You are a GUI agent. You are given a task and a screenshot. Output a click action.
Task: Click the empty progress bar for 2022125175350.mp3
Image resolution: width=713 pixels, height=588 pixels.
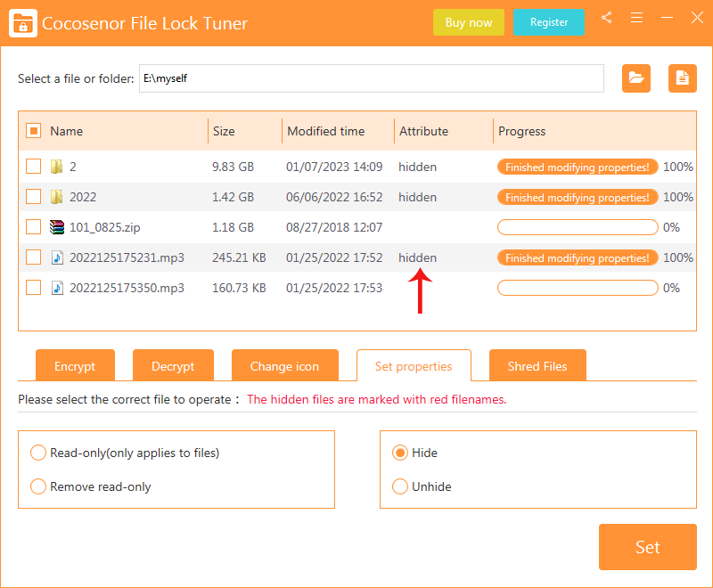[x=578, y=288]
